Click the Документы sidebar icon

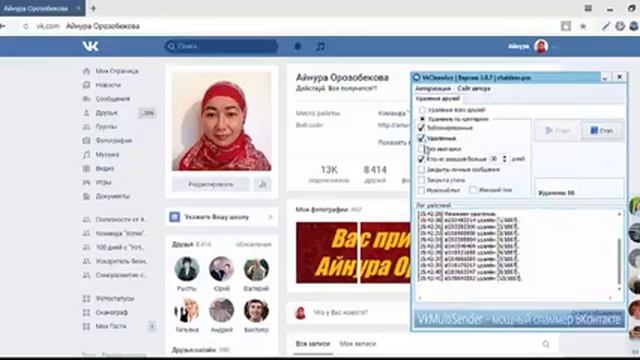(86, 196)
